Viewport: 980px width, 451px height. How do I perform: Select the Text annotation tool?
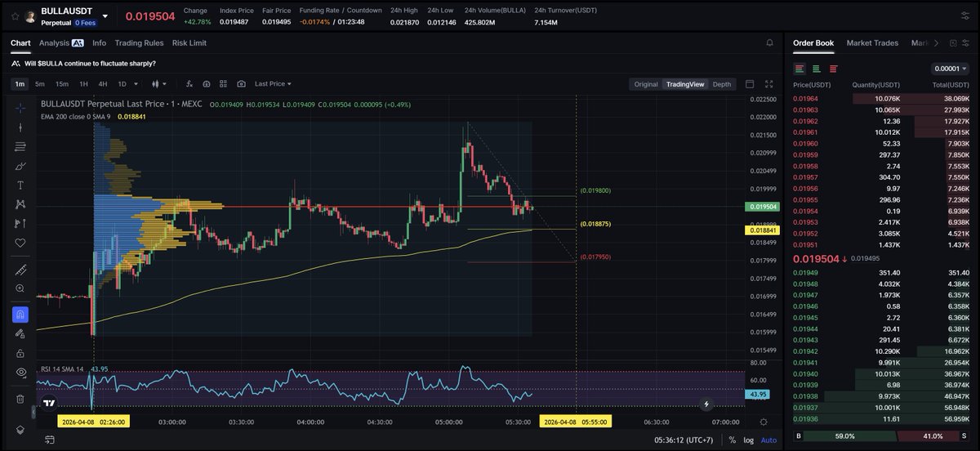(x=20, y=185)
